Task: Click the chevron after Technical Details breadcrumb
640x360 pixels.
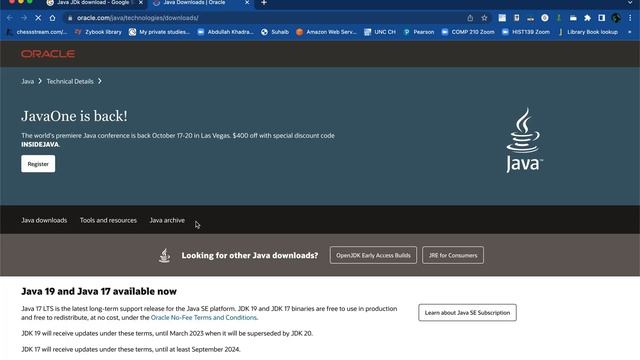Action: click(x=100, y=81)
